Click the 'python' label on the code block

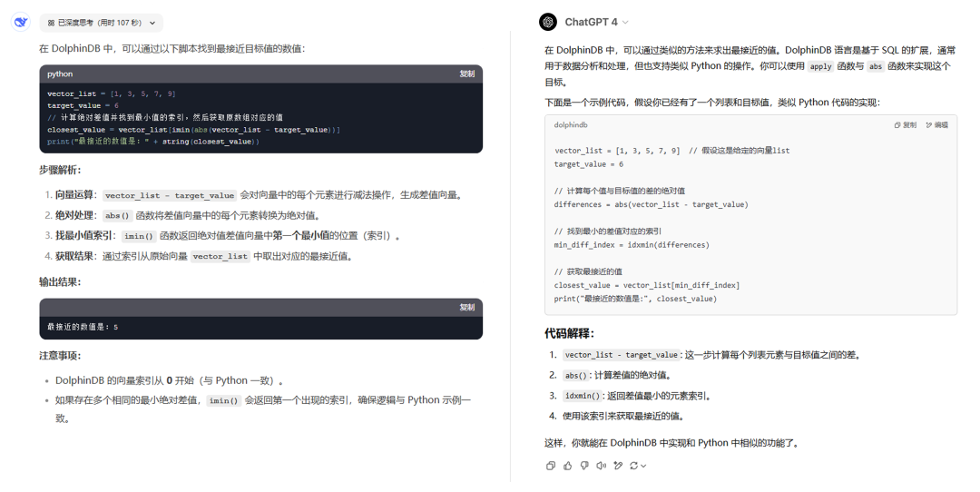[60, 74]
